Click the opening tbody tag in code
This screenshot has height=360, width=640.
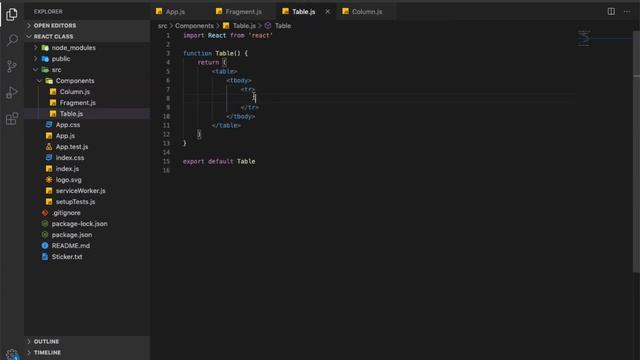click(x=239, y=80)
